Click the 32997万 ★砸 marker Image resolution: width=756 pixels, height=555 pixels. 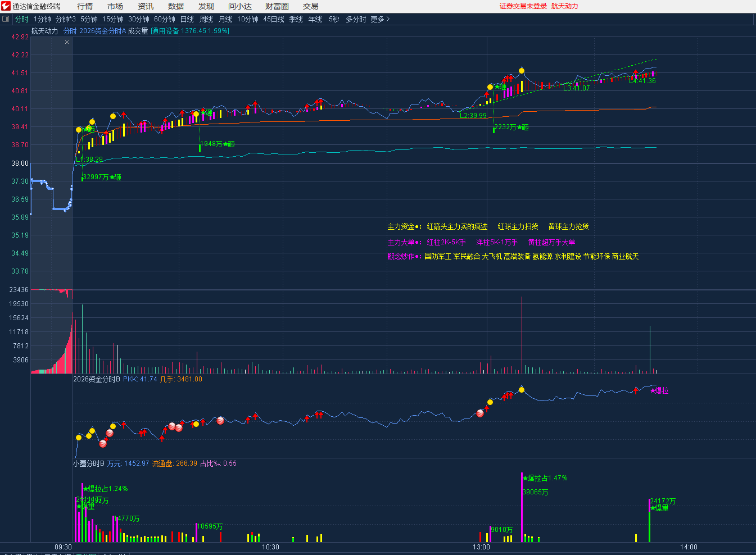pos(102,177)
